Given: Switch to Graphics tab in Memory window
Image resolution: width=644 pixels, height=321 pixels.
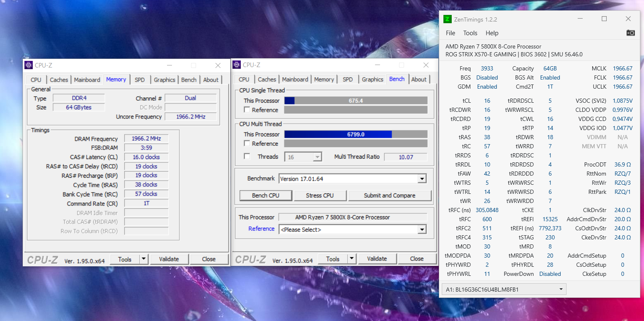Looking at the screenshot, I should pyautogui.click(x=165, y=80).
